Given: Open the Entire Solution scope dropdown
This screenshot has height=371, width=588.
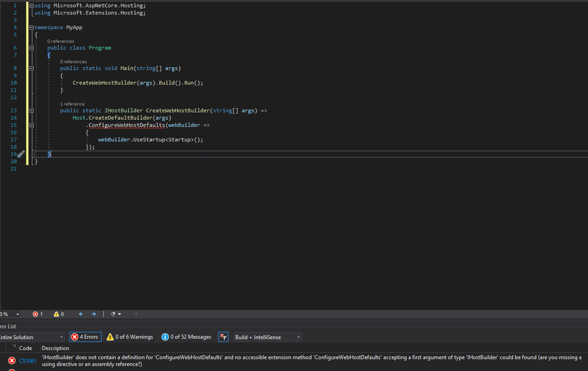Looking at the screenshot, I should [32, 337].
